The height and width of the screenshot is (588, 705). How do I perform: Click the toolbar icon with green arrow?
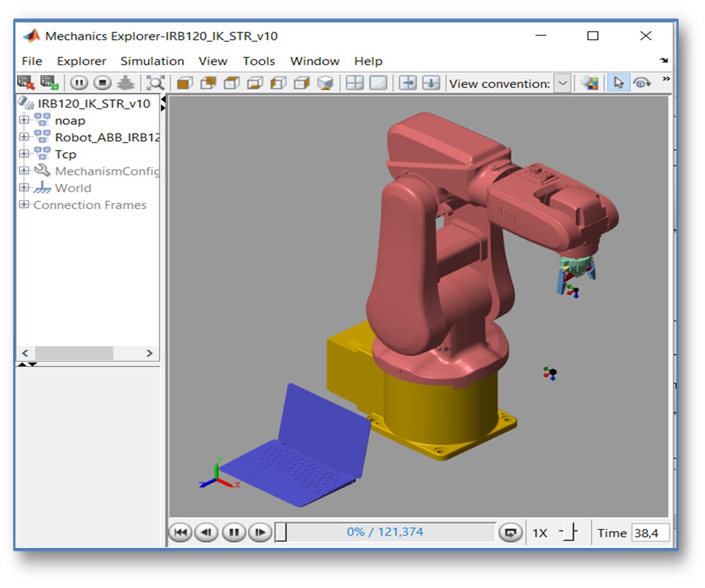coord(50,83)
